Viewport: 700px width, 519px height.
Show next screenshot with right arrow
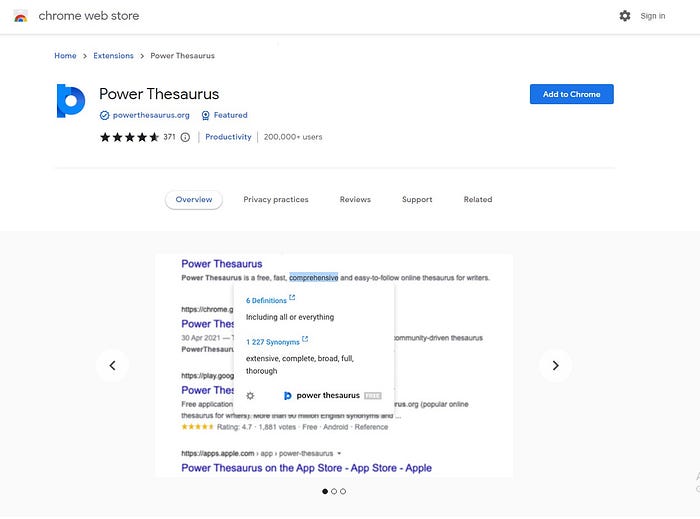tap(555, 365)
